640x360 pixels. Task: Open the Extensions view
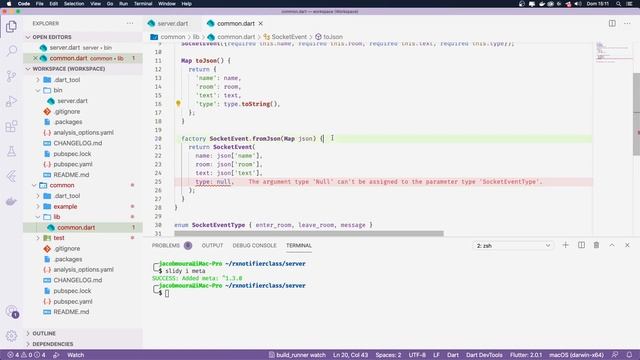click(11, 126)
